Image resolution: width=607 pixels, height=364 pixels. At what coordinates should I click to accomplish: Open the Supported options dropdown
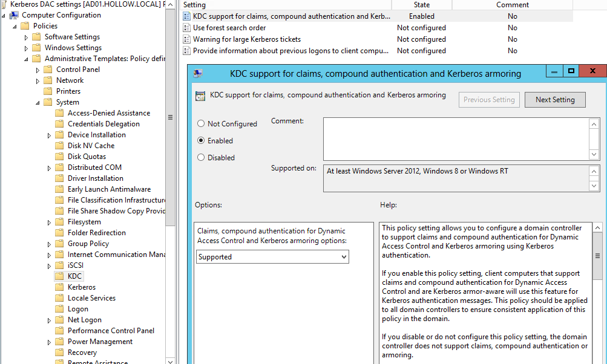pos(272,257)
